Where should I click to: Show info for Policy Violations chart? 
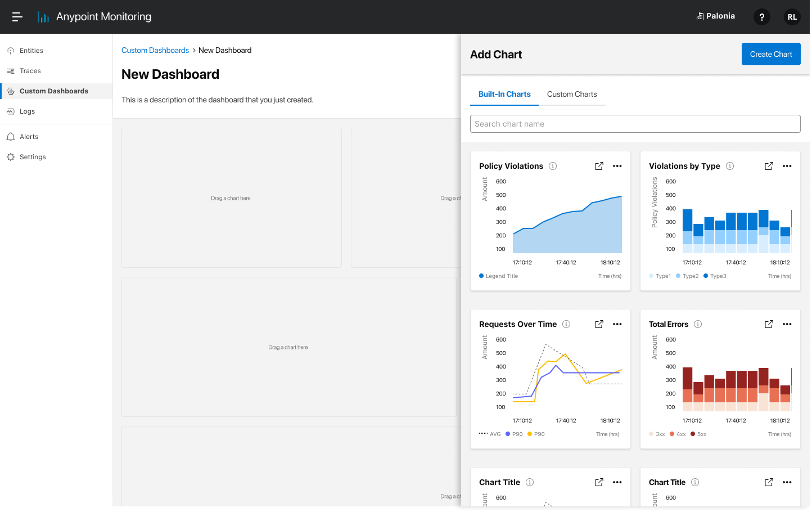point(553,166)
